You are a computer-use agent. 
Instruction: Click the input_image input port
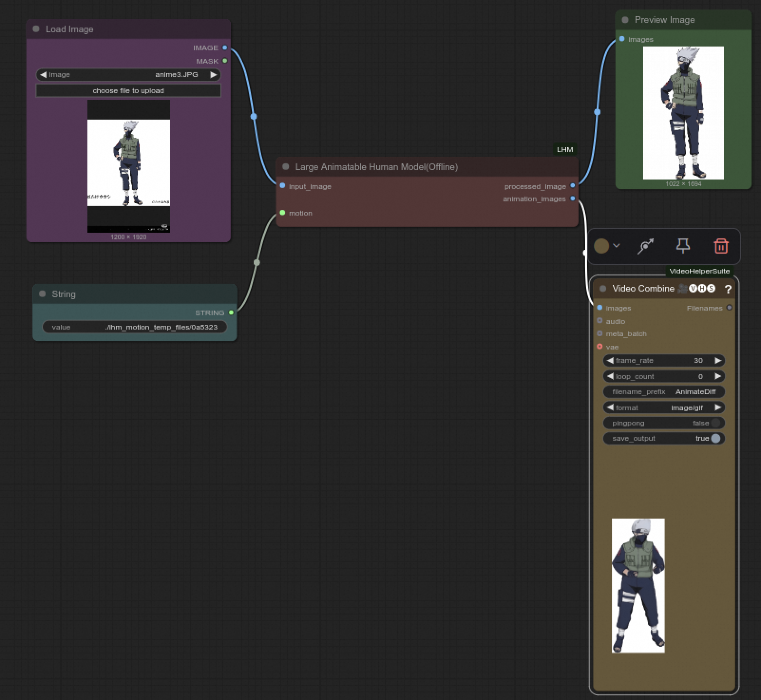tap(283, 186)
